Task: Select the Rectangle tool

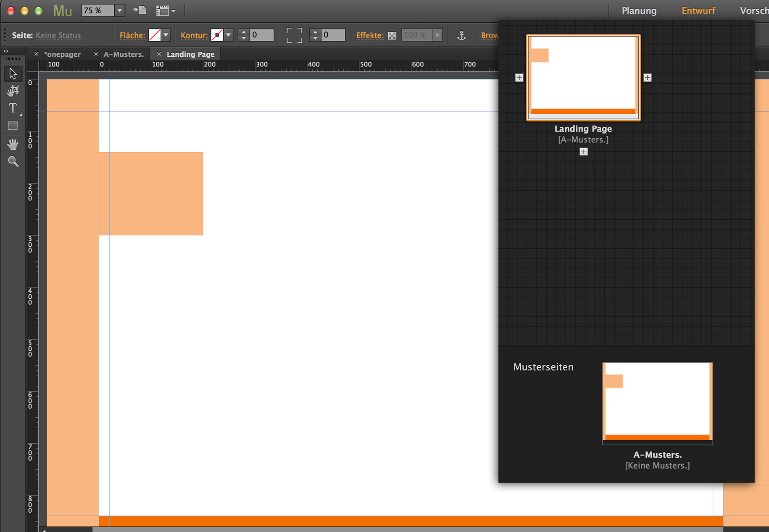Action: click(x=13, y=126)
